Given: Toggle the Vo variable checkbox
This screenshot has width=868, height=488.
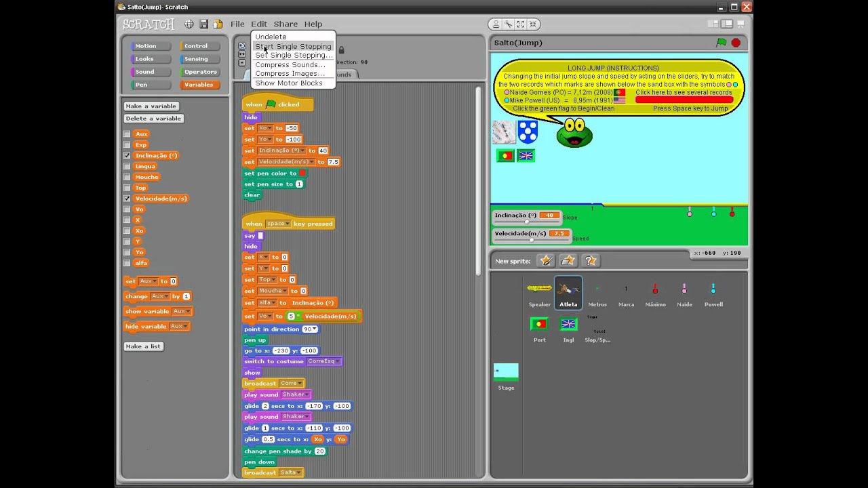Looking at the screenshot, I should (127, 209).
